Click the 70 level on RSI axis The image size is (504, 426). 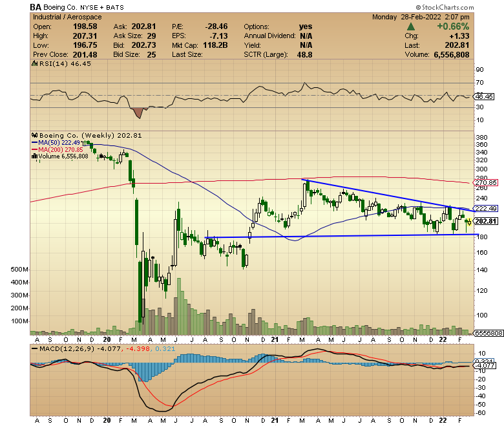[x=480, y=83]
